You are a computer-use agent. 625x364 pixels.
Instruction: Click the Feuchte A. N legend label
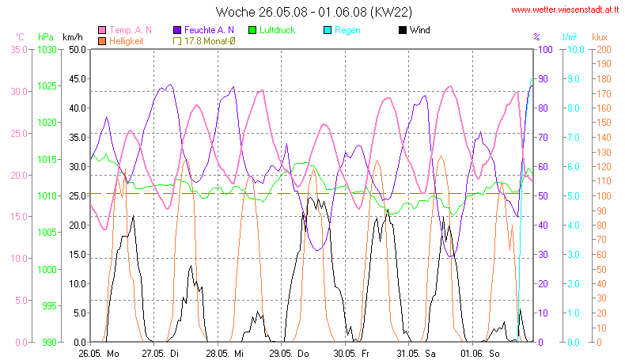coord(209,30)
